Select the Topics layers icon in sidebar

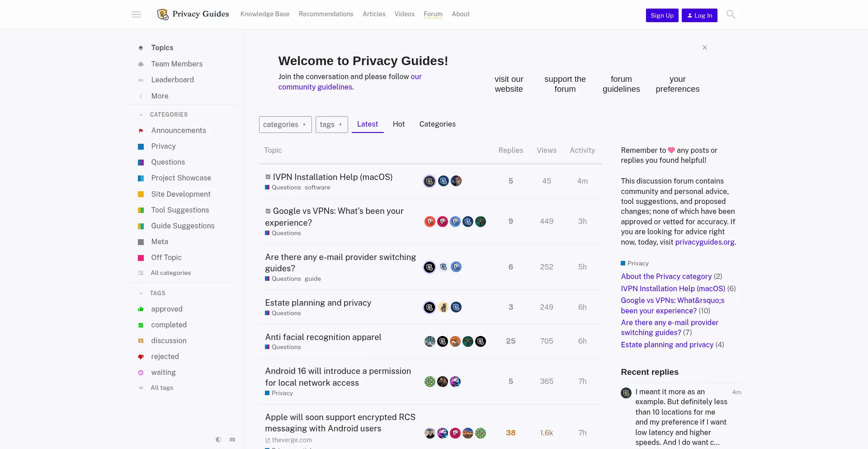(x=141, y=47)
